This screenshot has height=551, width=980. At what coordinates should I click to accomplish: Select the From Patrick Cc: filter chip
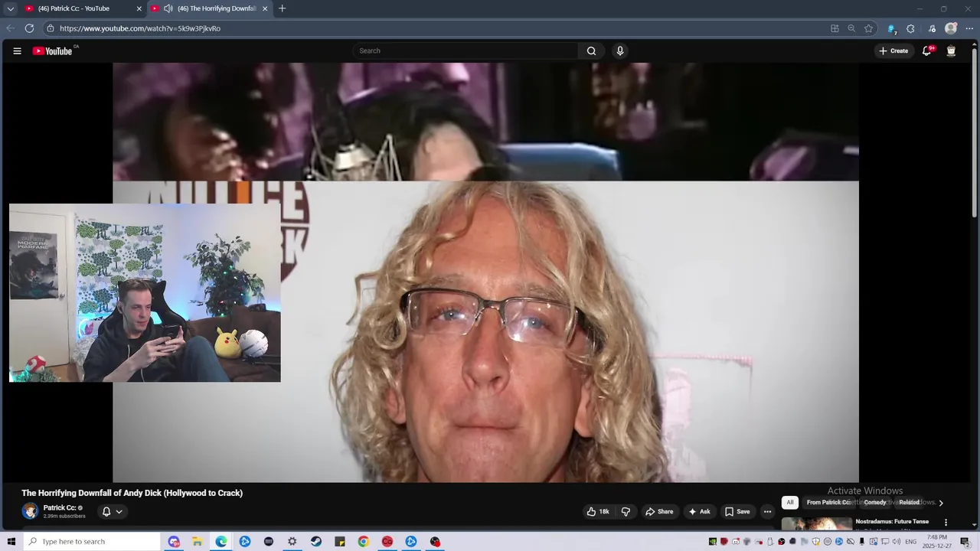tap(830, 503)
